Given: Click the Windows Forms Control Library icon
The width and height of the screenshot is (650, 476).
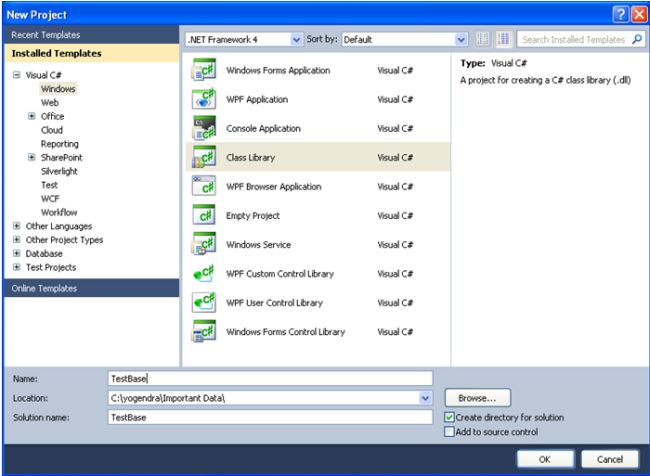Looking at the screenshot, I should click(204, 331).
